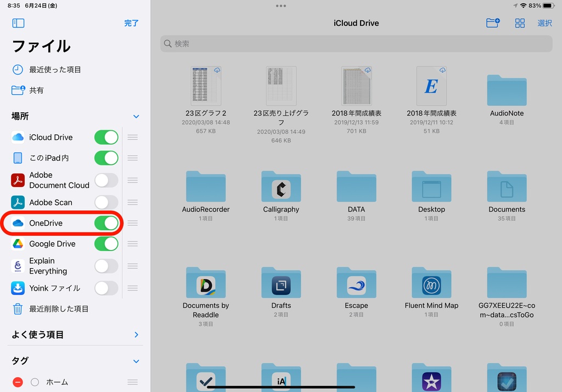This screenshot has width=562, height=392.
Task: Tap the 検索 search field
Action: [356, 44]
